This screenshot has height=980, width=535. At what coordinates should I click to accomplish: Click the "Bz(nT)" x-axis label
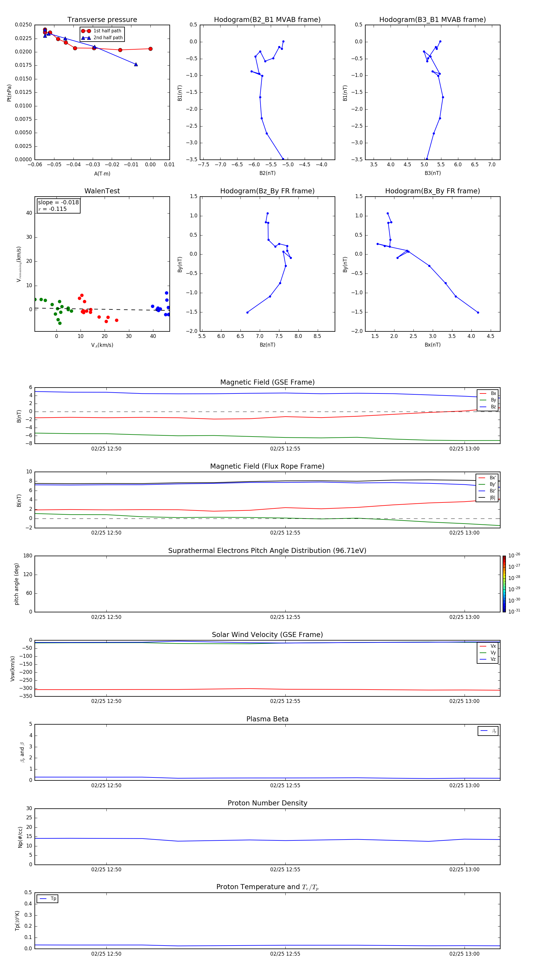(x=267, y=345)
